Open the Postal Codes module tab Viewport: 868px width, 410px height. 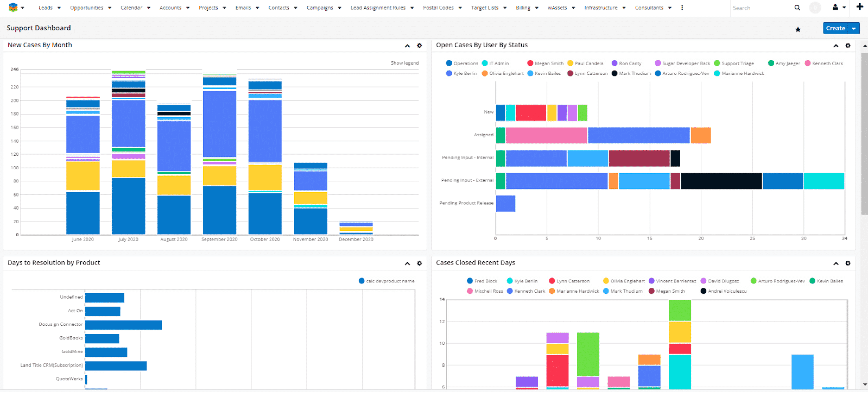(438, 8)
